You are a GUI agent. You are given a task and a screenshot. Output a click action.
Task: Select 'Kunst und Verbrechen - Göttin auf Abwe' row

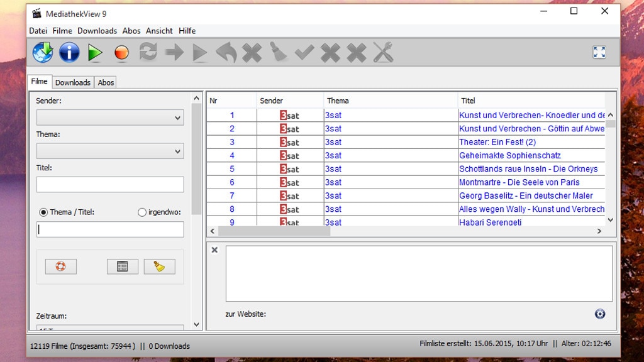pyautogui.click(x=406, y=128)
